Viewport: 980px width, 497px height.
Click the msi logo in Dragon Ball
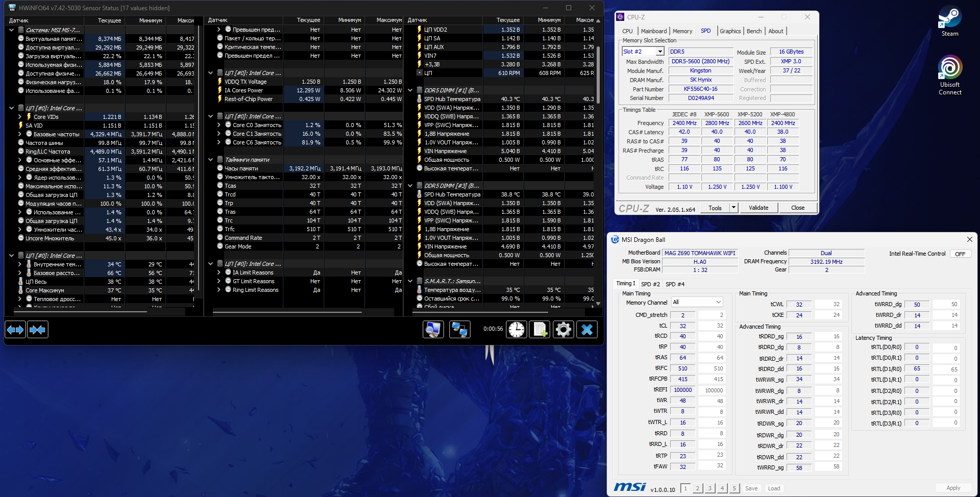pyautogui.click(x=630, y=487)
